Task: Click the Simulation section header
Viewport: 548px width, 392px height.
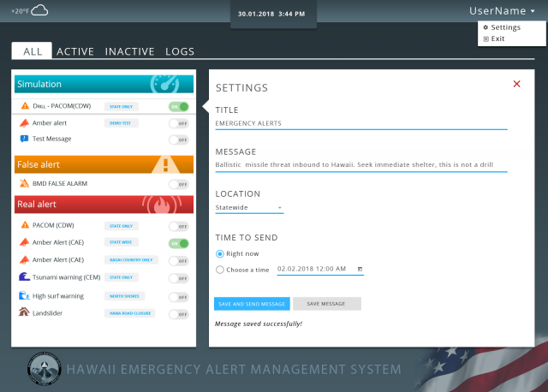Action: [104, 84]
